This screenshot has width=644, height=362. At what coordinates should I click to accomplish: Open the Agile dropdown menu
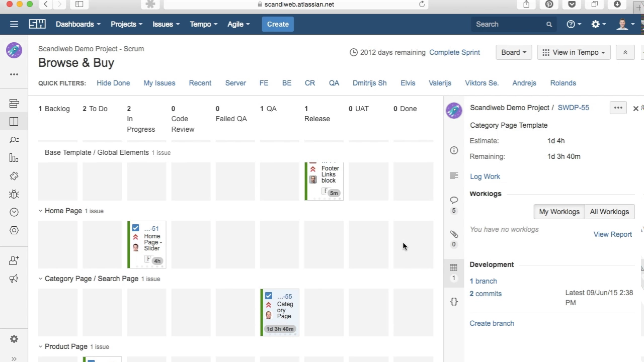click(238, 24)
